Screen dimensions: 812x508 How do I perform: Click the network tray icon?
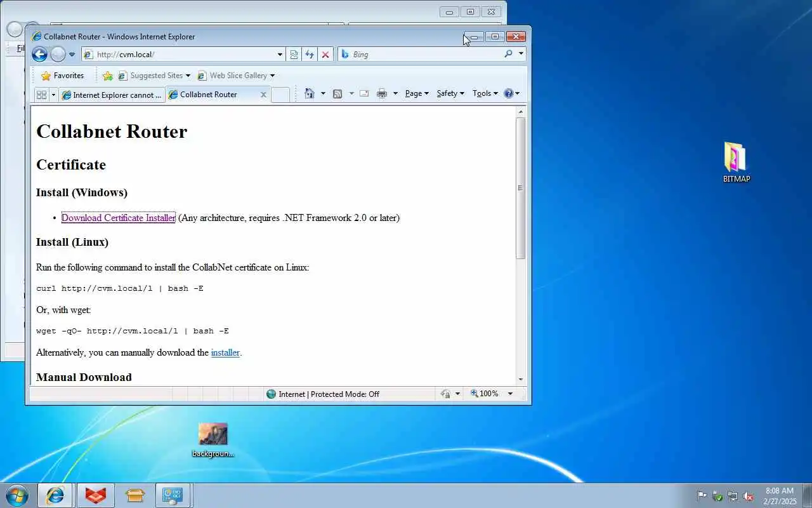733,496
